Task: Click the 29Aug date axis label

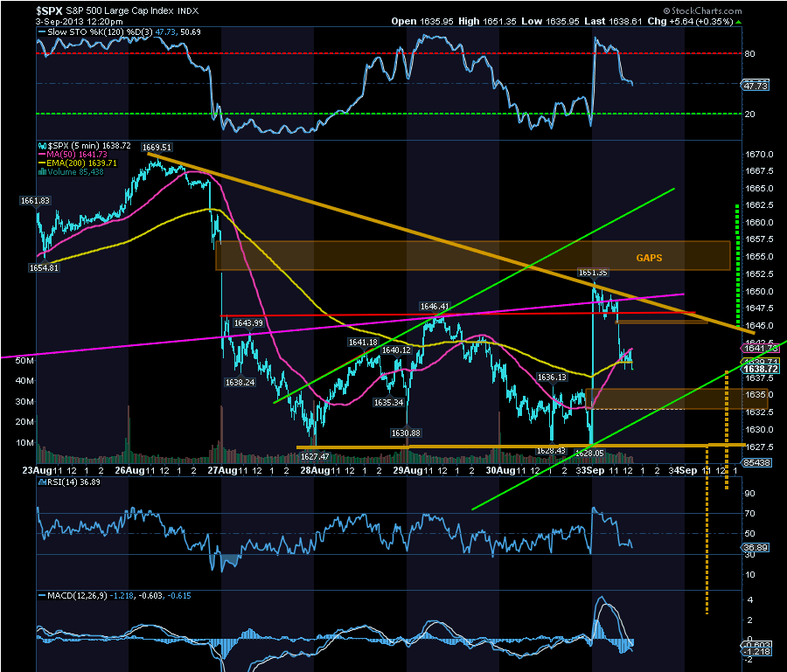Action: coord(407,470)
